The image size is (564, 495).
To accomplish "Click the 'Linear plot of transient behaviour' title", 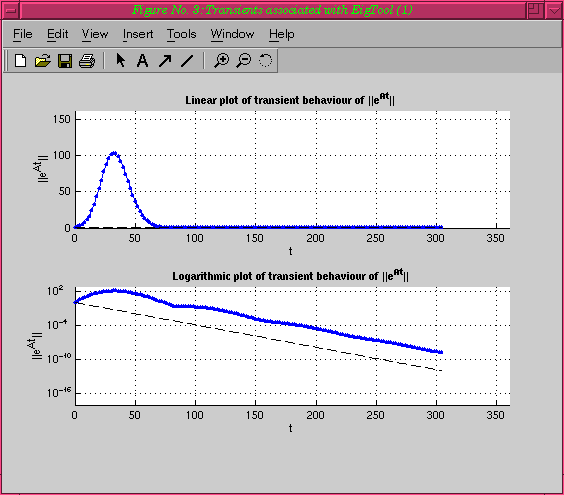I will pos(290,99).
